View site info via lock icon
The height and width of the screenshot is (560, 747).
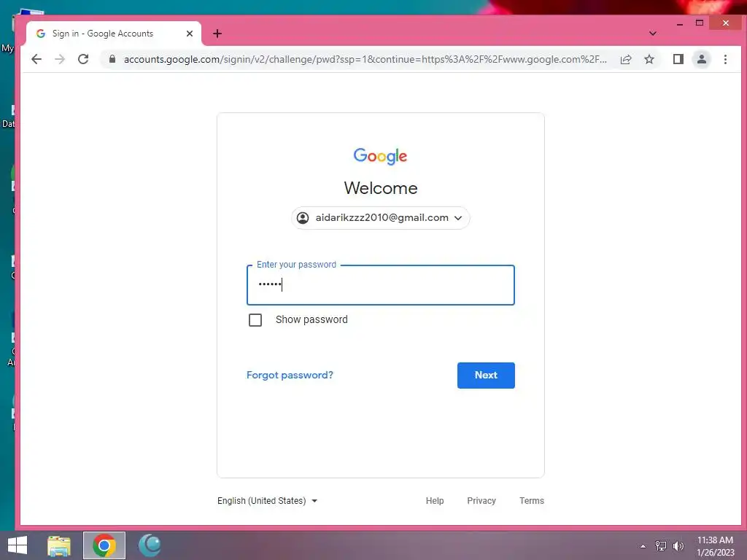pos(112,59)
